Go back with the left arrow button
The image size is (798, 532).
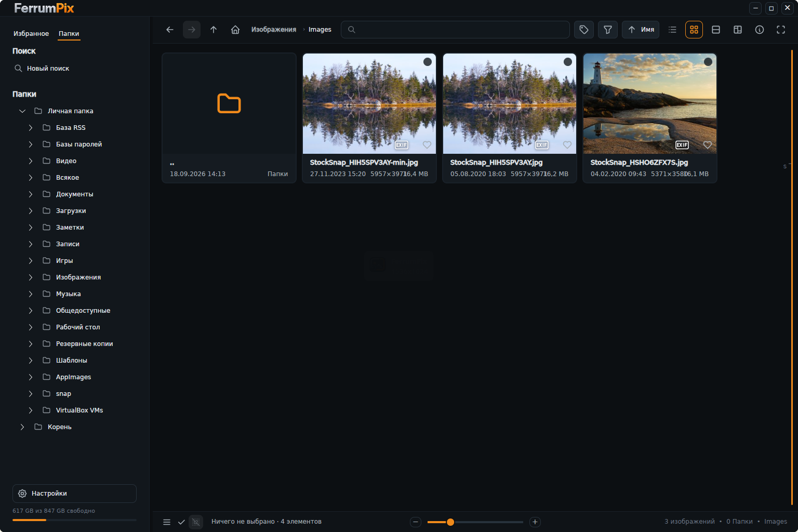click(170, 30)
